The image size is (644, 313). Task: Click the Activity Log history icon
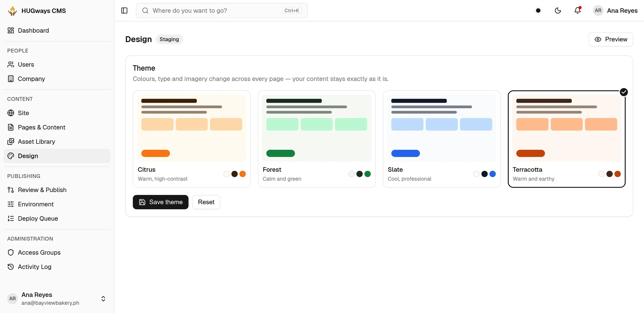click(11, 267)
